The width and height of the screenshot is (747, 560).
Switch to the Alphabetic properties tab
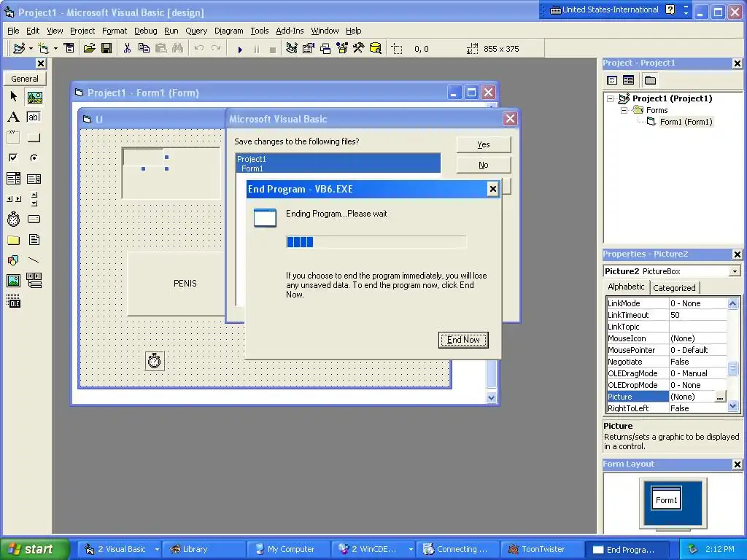(626, 287)
